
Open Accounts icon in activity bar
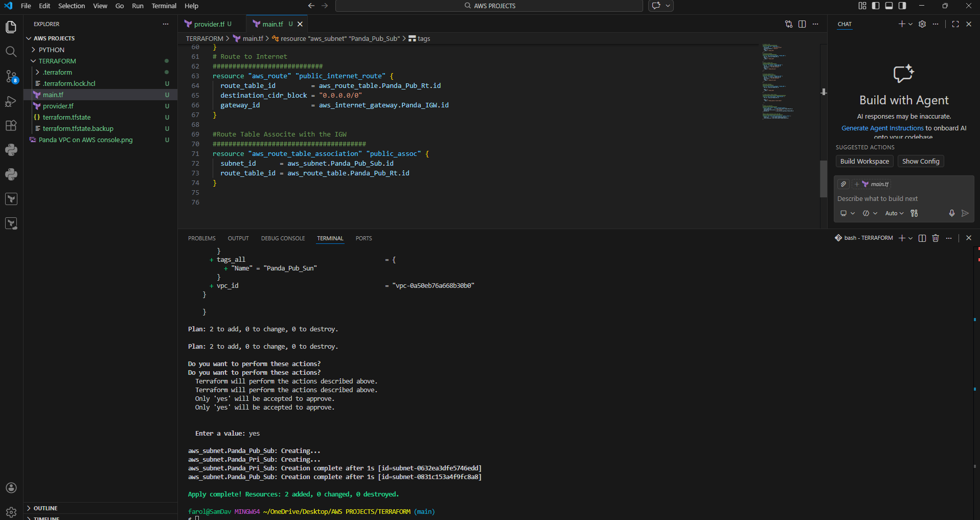pos(11,488)
